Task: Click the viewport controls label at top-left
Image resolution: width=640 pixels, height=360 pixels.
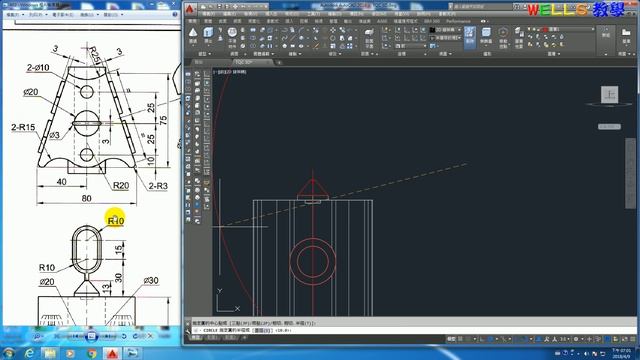Action: (x=230, y=72)
